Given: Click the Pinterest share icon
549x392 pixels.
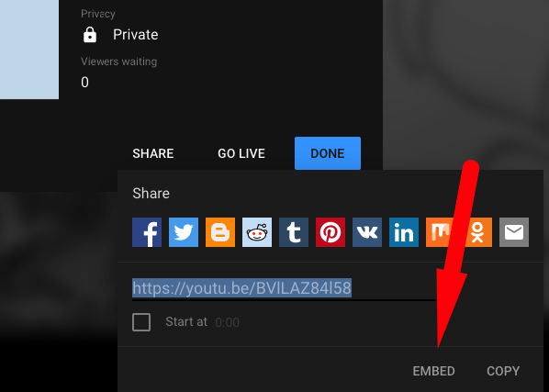Looking at the screenshot, I should click(331, 232).
